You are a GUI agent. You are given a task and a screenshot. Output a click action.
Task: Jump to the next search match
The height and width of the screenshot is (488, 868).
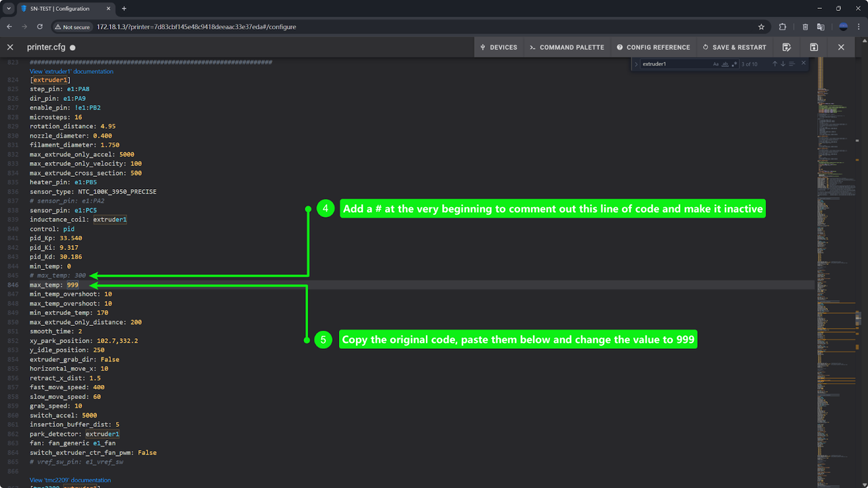(x=783, y=64)
